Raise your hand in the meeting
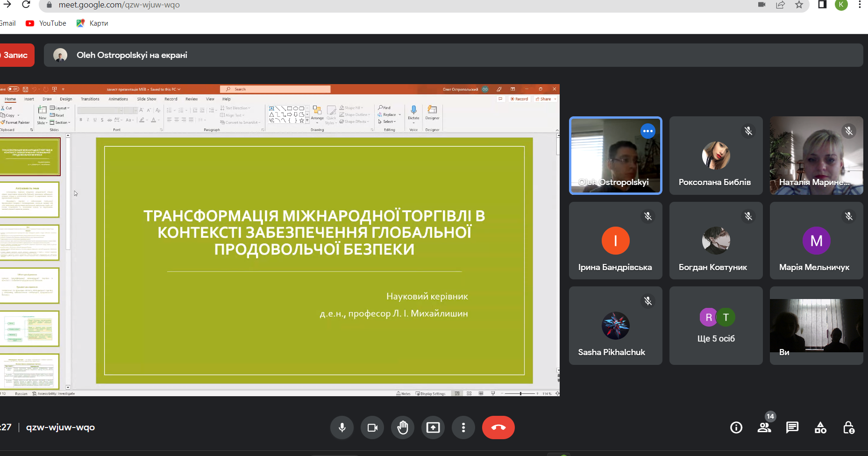The width and height of the screenshot is (868, 456). (x=403, y=427)
